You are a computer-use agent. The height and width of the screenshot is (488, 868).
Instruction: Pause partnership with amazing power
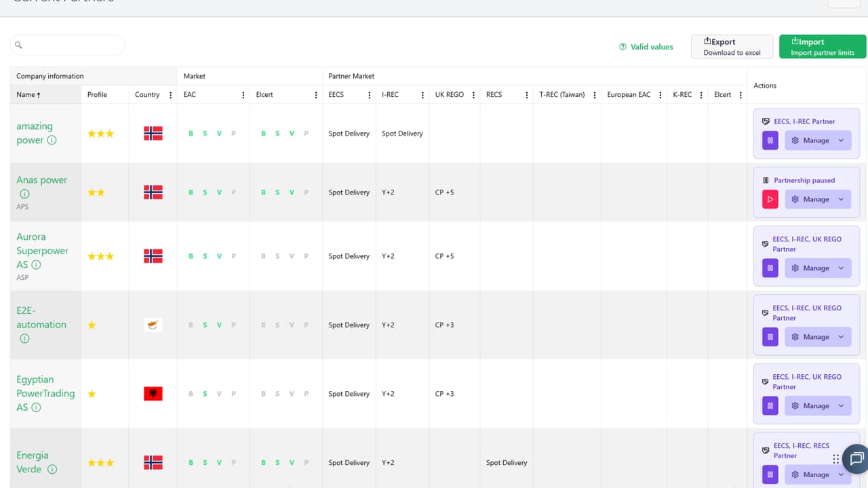click(x=770, y=140)
